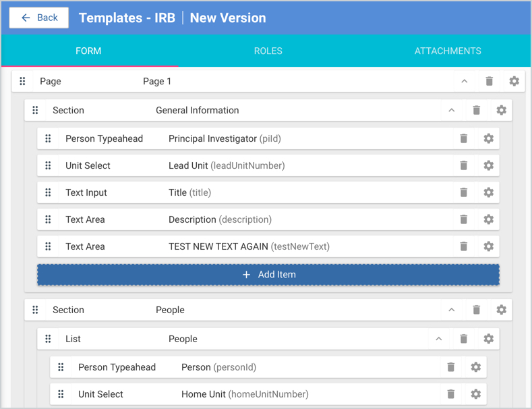
Task: Open Page 1 settings gear
Action: (514, 81)
